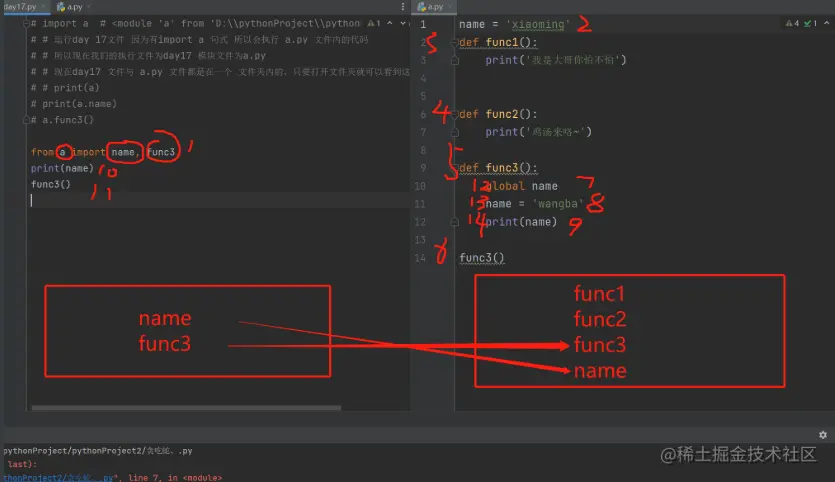Viewport: 835px width, 482px height.
Task: Click the 'from a import name, func3' line
Action: pyautogui.click(x=103, y=152)
